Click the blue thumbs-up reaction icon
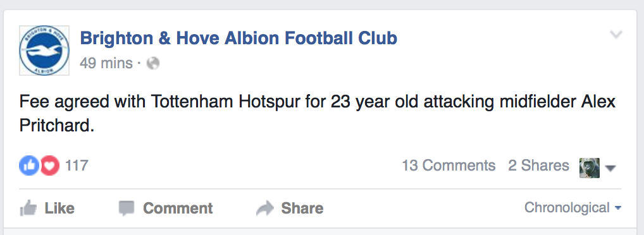Viewport: 644px width, 235px height. (28, 166)
